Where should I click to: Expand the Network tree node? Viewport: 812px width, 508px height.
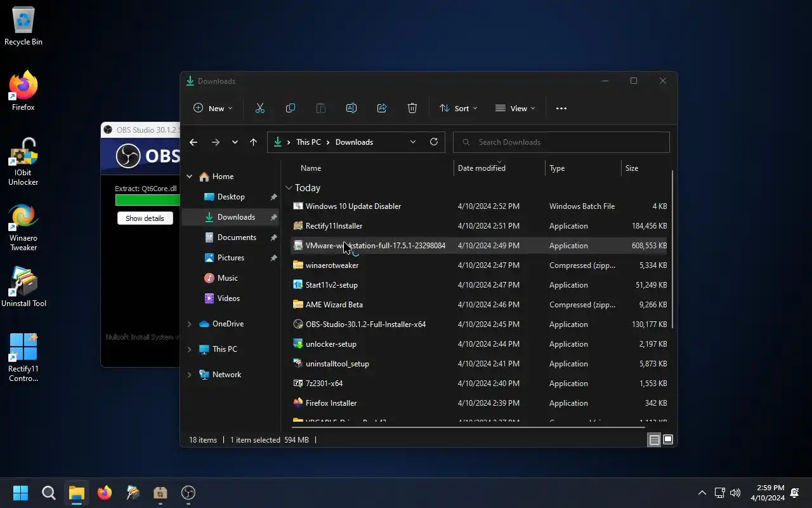[x=189, y=375]
